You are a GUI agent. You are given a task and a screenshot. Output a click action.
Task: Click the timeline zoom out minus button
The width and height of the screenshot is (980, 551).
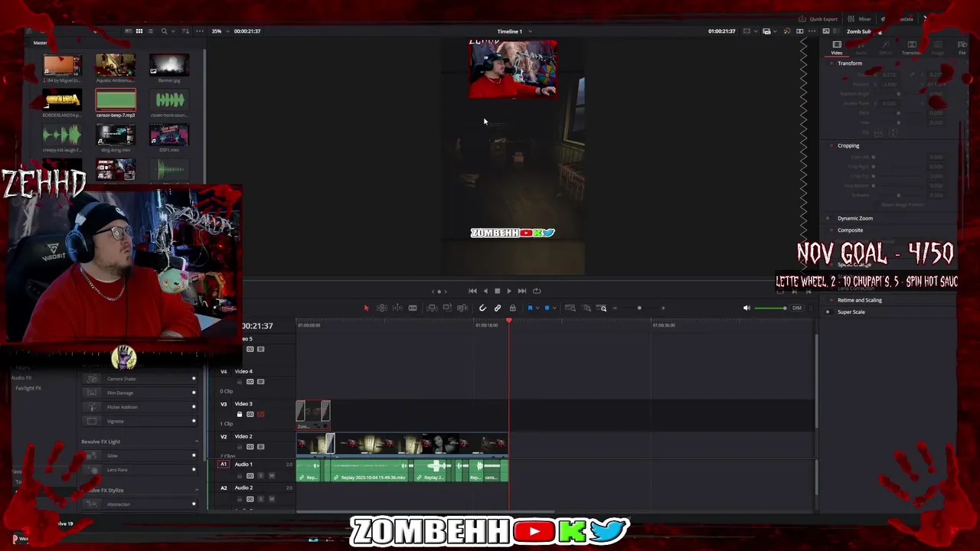click(615, 308)
